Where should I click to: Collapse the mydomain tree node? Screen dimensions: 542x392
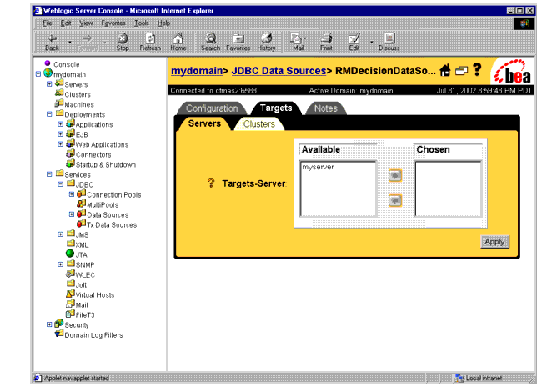click(38, 74)
